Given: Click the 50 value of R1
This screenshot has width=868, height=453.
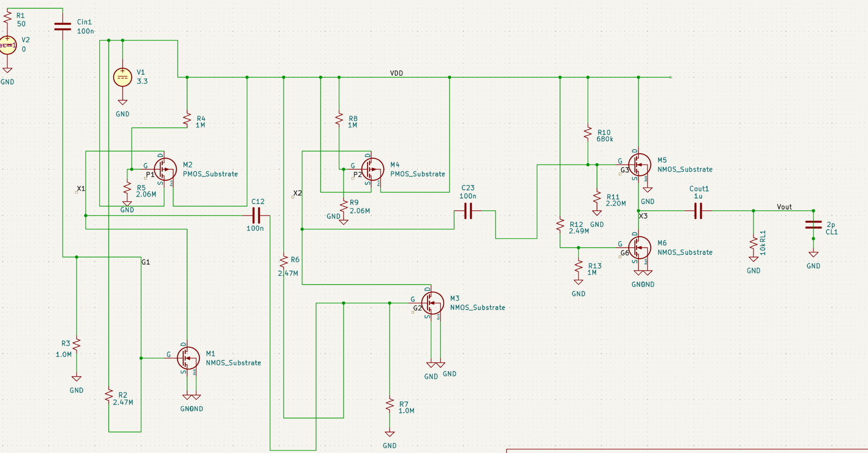Looking at the screenshot, I should (21, 24).
